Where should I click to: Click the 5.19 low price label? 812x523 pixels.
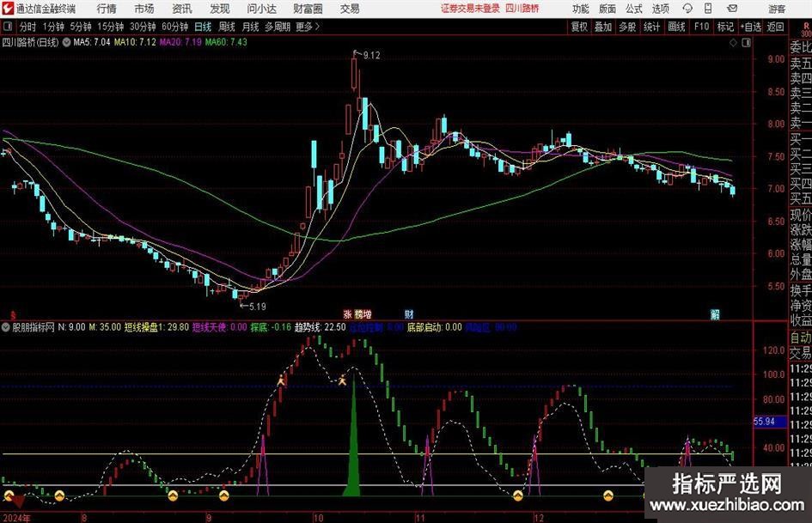258,307
